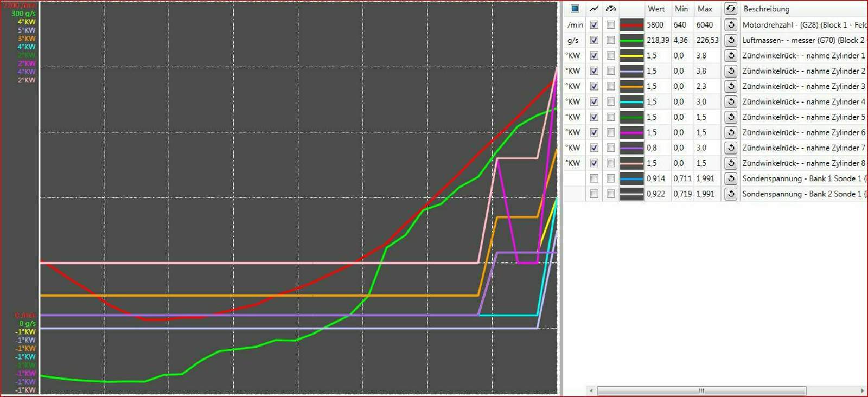Click the Wert column header
This screenshot has width=868, height=397.
coord(656,9)
